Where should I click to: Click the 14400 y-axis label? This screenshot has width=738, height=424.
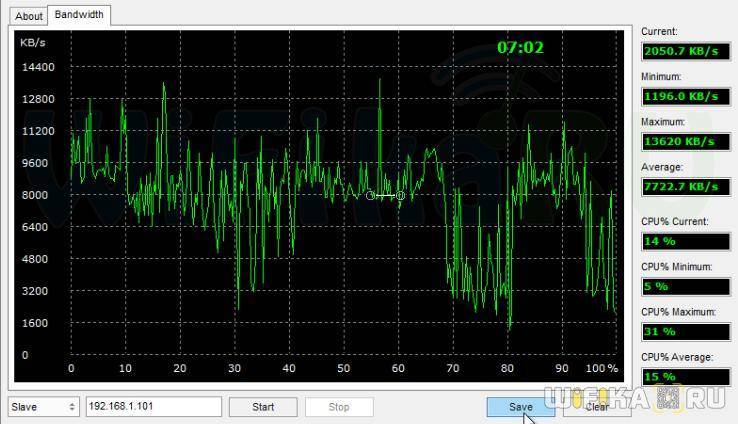point(38,67)
